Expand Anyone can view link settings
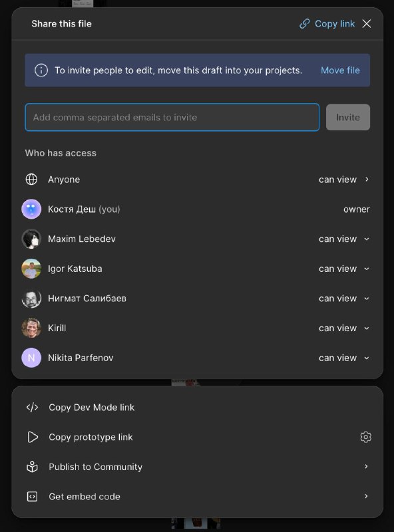Image resolution: width=394 pixels, height=532 pixels. (x=344, y=180)
